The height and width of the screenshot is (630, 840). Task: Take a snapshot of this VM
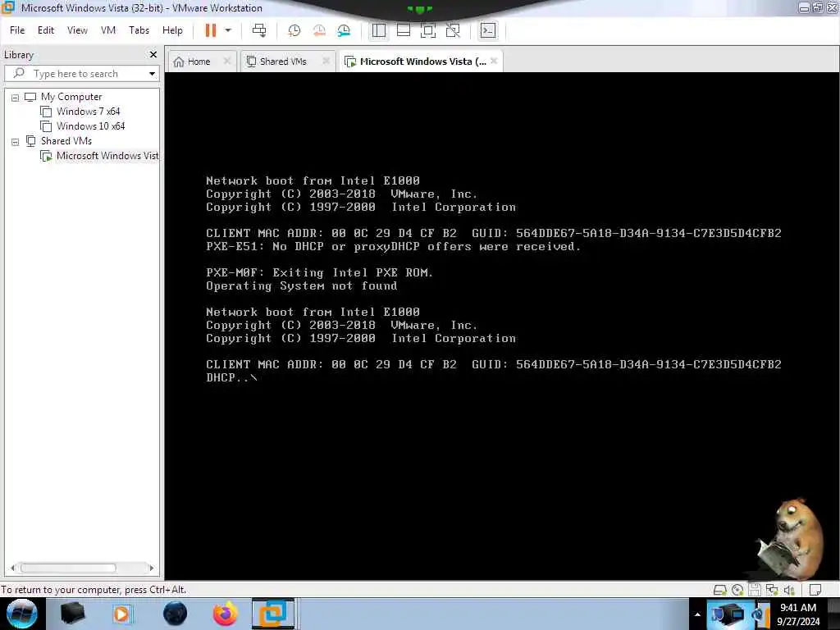[x=294, y=30]
